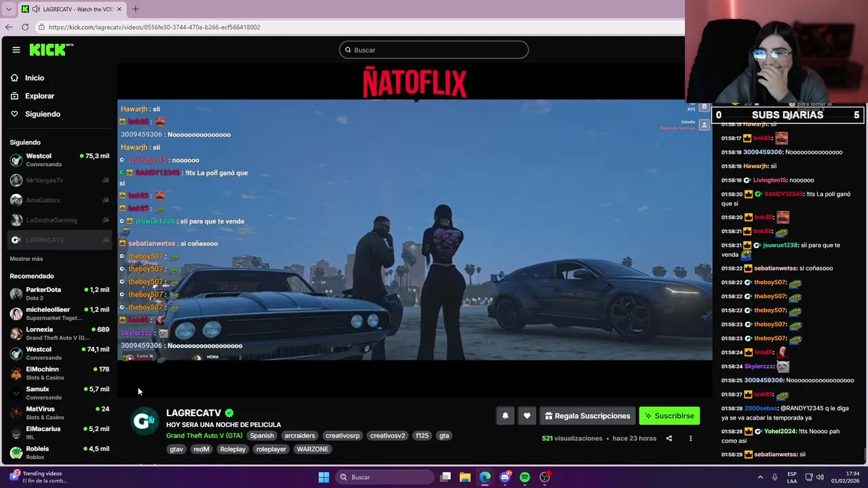868x488 pixels.
Task: Open Task View on taskbar
Action: pos(446,477)
